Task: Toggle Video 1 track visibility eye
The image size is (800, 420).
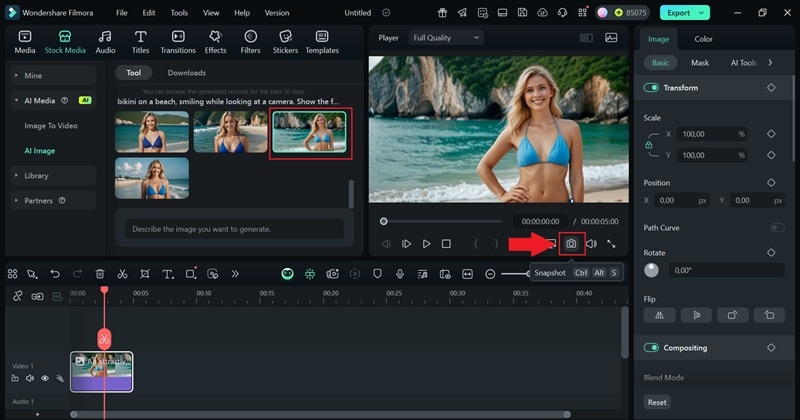Action: pos(45,378)
